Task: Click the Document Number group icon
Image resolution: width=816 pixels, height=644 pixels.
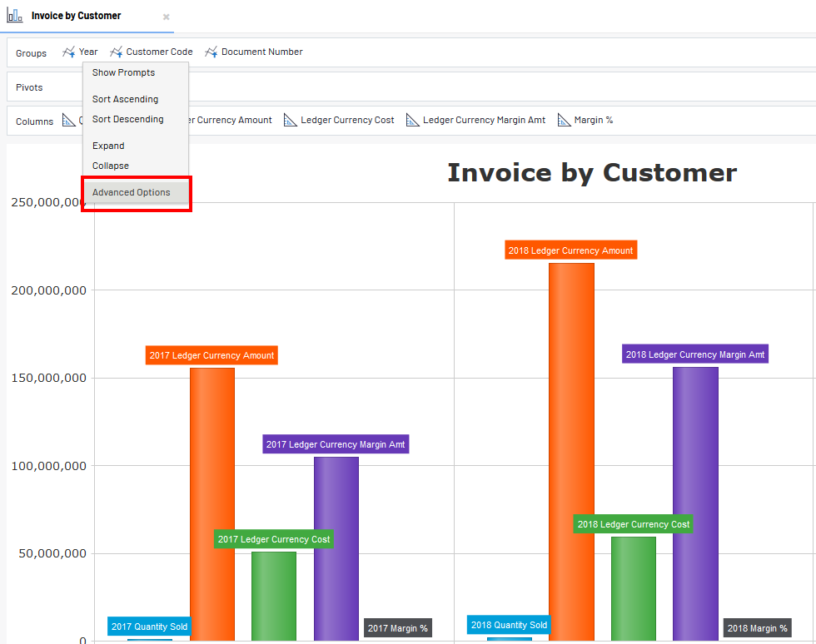Action: pos(211,52)
